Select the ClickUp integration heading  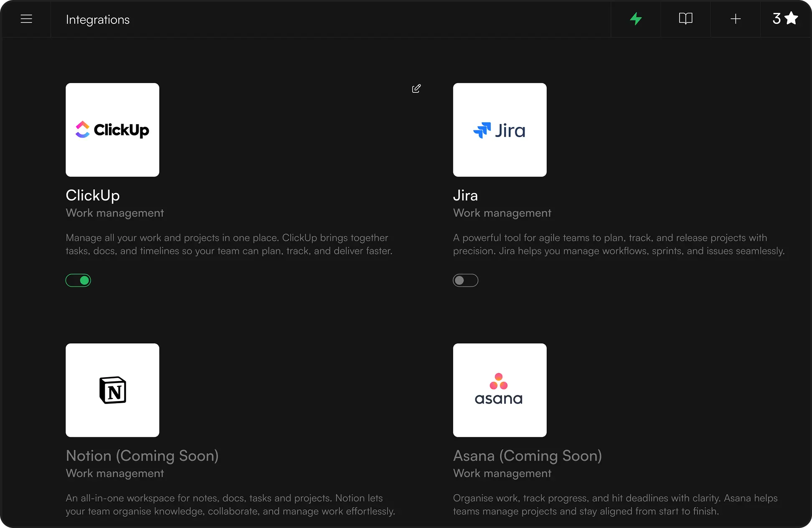(x=93, y=195)
